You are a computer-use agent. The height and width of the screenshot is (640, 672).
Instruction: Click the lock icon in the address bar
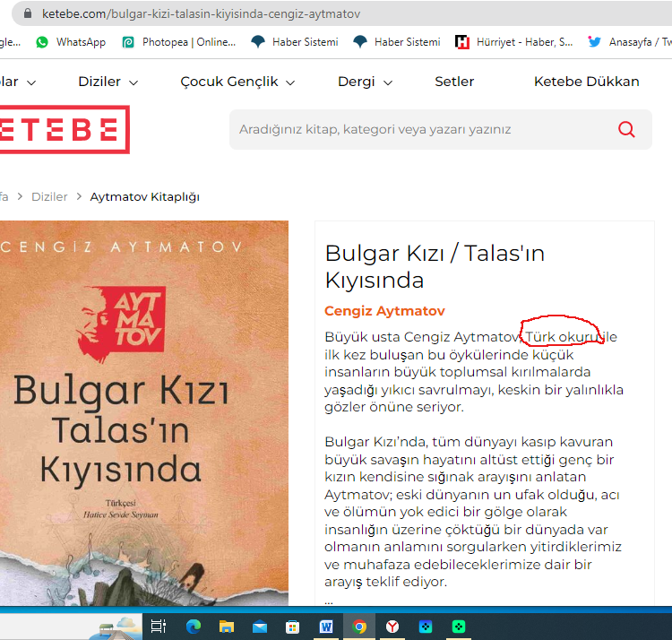(x=28, y=13)
